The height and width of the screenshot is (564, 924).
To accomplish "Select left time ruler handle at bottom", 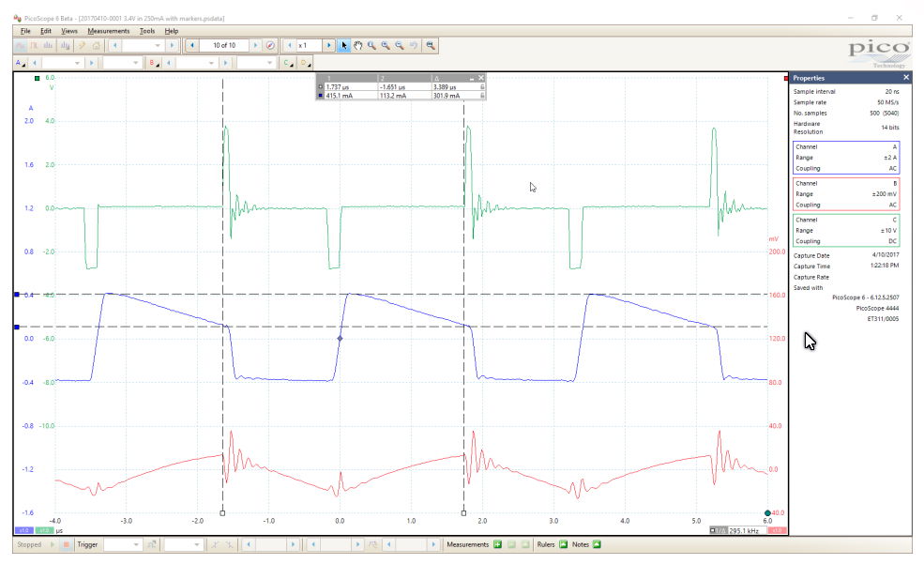I will coord(222,512).
